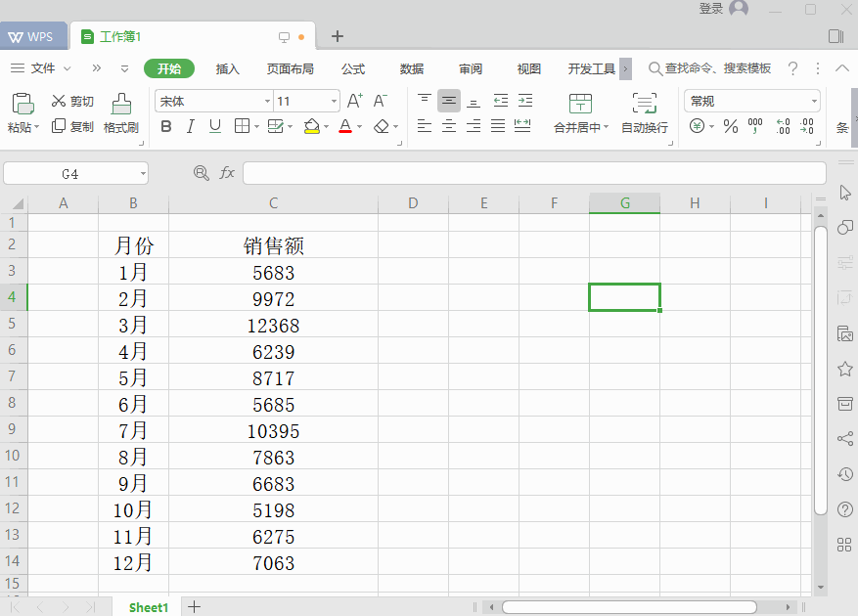Open the 数据 ribbon tab
This screenshot has height=616, width=858.
(x=411, y=68)
